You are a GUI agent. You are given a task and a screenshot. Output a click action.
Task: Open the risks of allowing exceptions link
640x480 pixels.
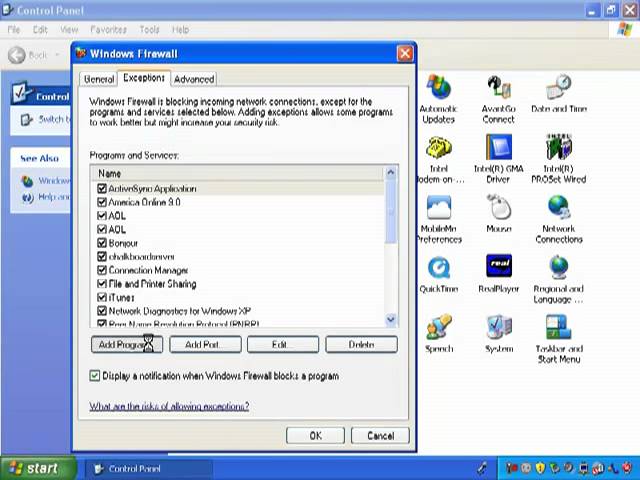click(x=169, y=406)
